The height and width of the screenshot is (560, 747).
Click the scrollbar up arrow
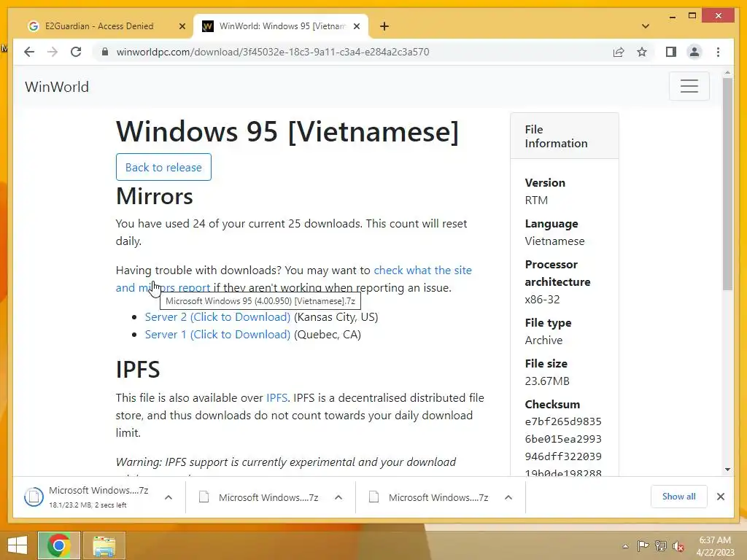tap(727, 74)
